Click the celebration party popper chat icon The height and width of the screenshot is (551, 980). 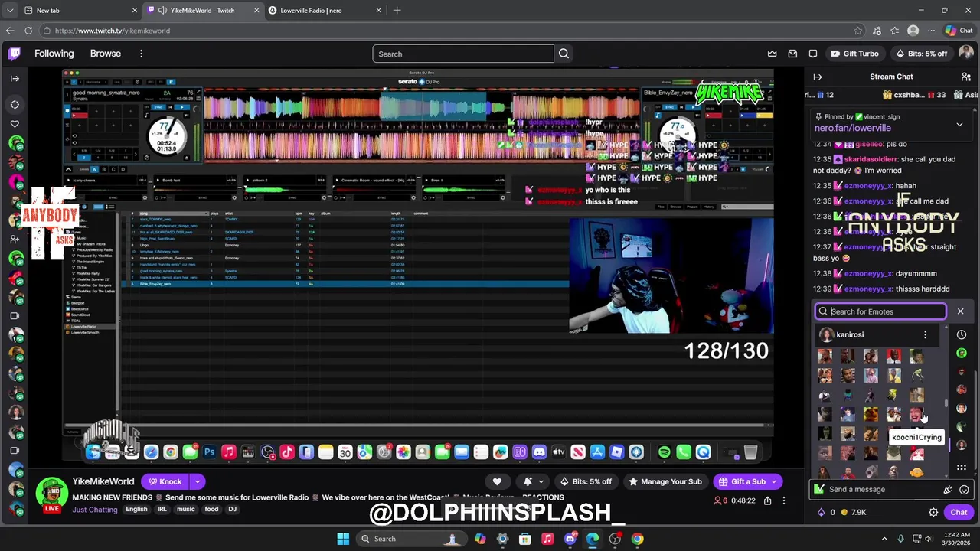[x=948, y=490]
